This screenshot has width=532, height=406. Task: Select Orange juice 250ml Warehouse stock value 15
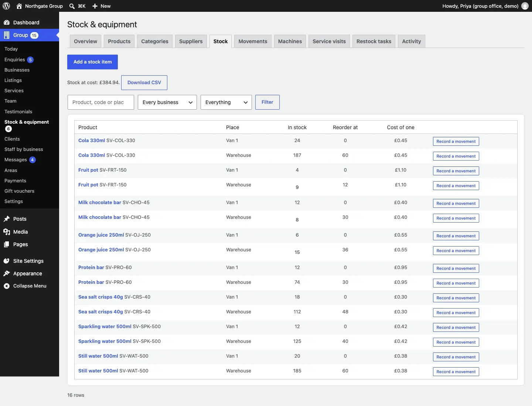click(297, 252)
